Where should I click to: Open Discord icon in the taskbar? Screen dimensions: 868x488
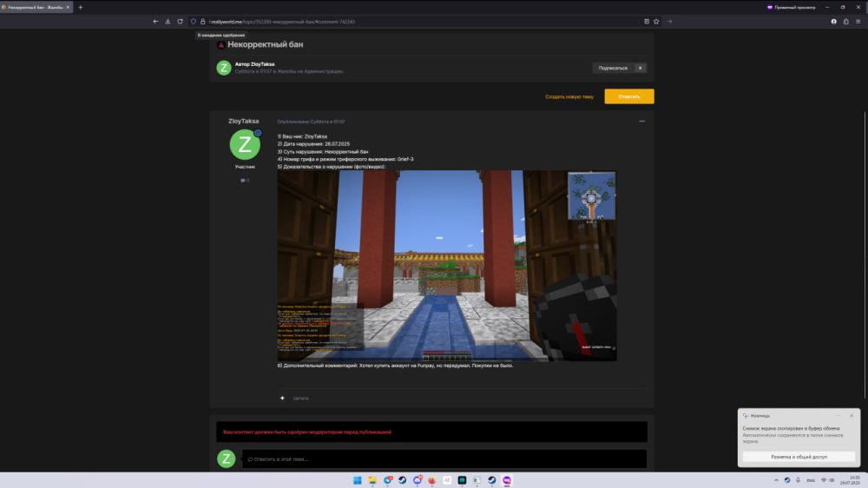[x=418, y=480]
